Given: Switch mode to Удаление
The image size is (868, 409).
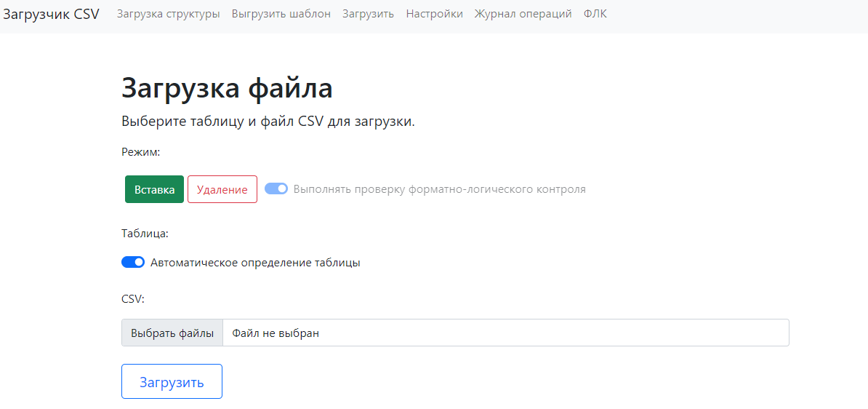Looking at the screenshot, I should (222, 189).
